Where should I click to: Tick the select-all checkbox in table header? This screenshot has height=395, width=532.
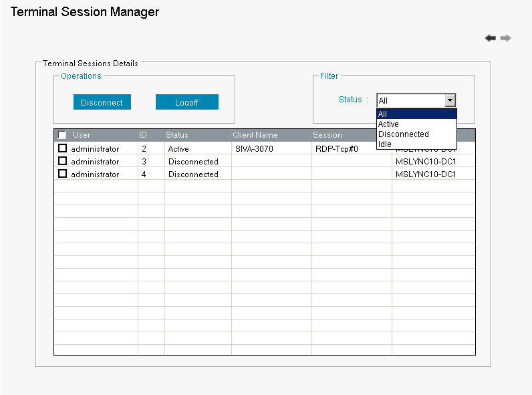click(x=62, y=135)
